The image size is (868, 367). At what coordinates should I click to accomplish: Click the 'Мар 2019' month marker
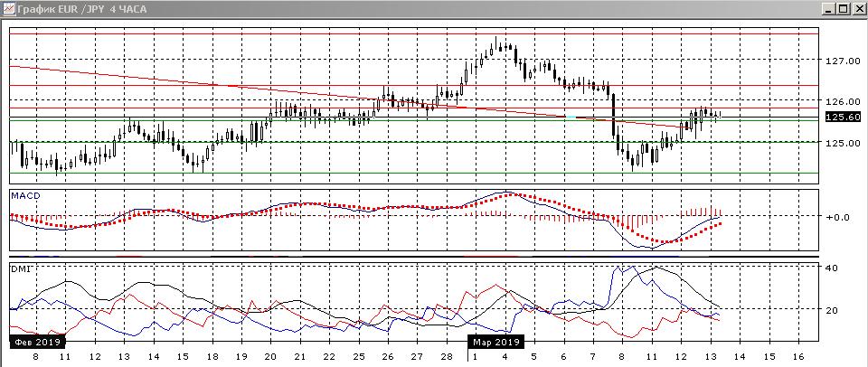[x=496, y=343]
